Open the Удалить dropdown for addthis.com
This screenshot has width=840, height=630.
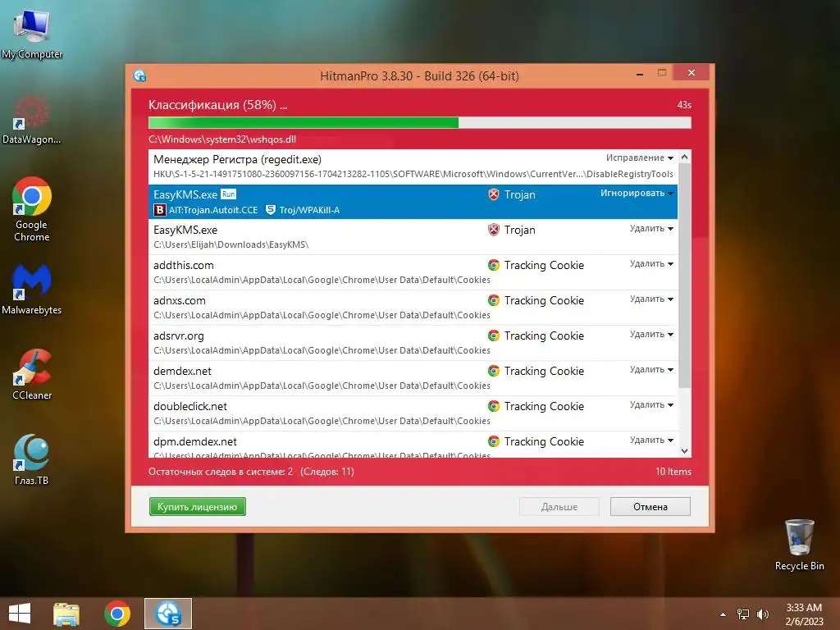[651, 263]
